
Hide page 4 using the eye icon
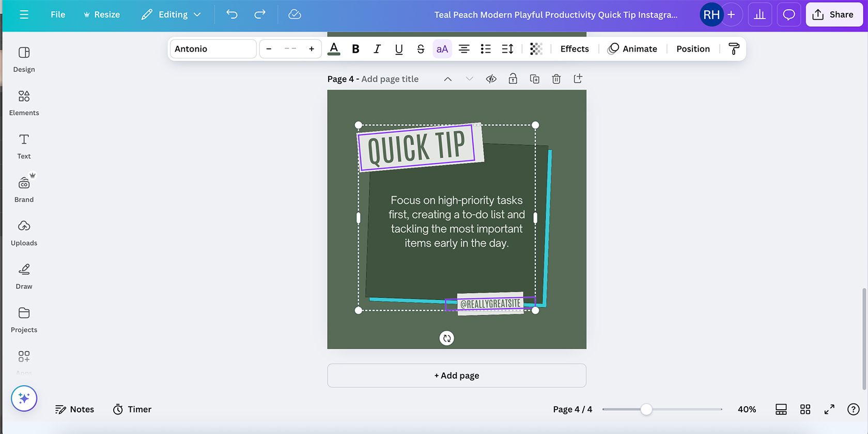coord(491,79)
